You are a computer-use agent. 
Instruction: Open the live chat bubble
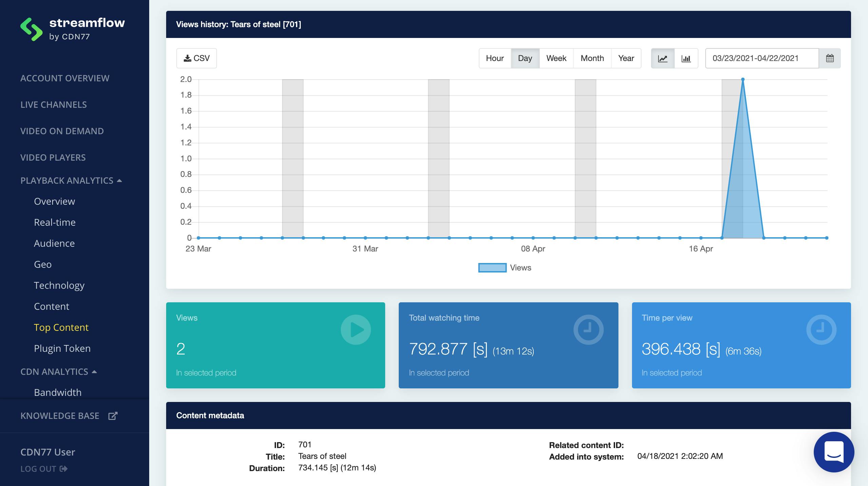834,452
